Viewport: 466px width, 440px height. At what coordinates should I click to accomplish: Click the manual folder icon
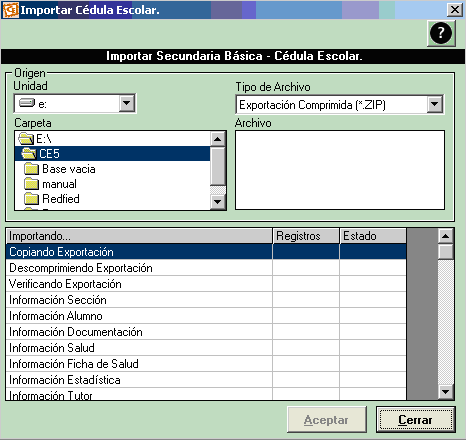point(32,184)
